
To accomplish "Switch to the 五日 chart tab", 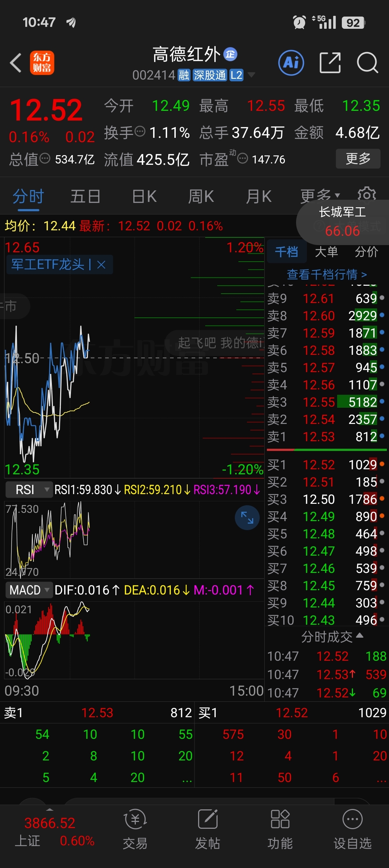I will click(85, 196).
